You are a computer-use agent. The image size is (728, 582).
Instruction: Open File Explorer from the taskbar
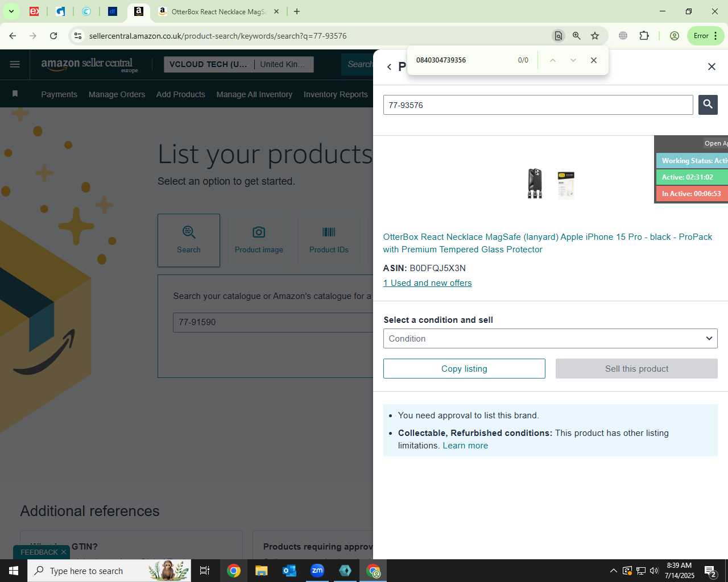tap(261, 571)
